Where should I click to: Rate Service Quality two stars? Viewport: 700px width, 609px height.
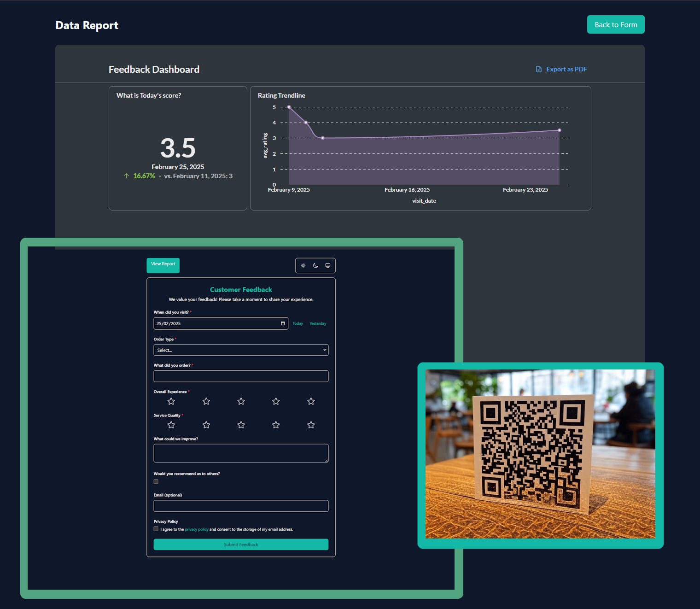point(206,425)
